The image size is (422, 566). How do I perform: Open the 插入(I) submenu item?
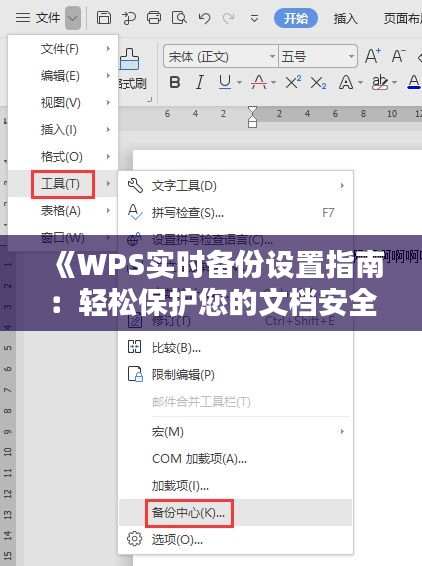(x=63, y=130)
